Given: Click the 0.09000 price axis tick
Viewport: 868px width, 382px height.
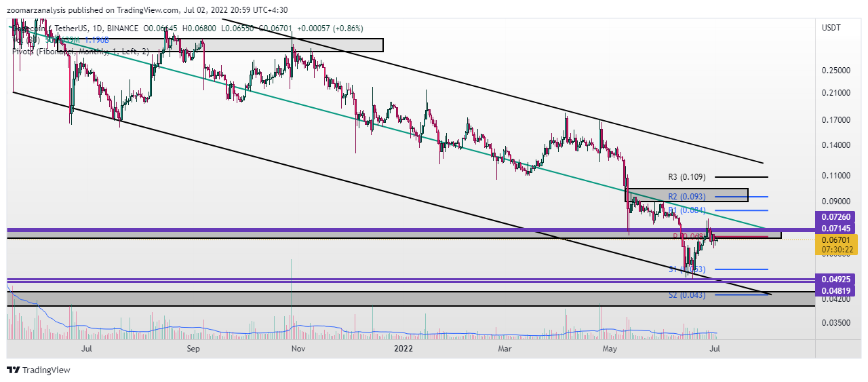Looking at the screenshot, I should pos(836,202).
